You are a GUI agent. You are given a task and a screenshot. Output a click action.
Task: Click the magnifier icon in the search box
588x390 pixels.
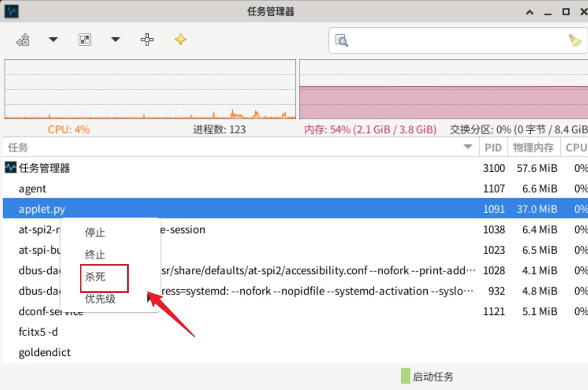click(x=342, y=40)
